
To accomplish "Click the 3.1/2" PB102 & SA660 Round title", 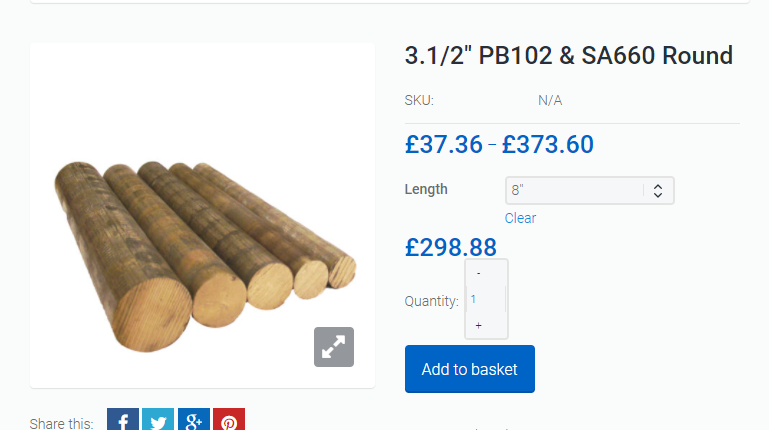I will (x=568, y=55).
